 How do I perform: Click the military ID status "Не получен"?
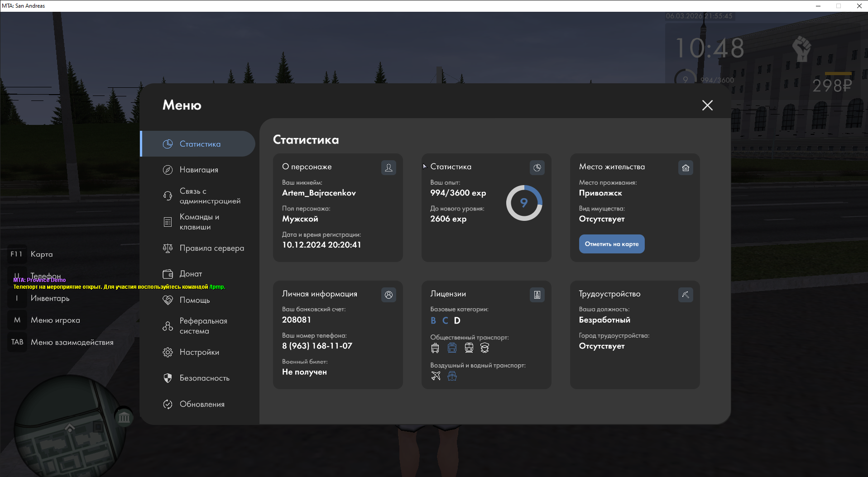(x=304, y=372)
